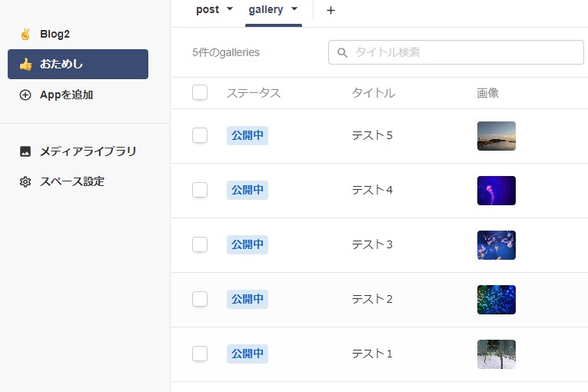Select the checkbox beside テスト3
588x392 pixels.
[x=200, y=244]
